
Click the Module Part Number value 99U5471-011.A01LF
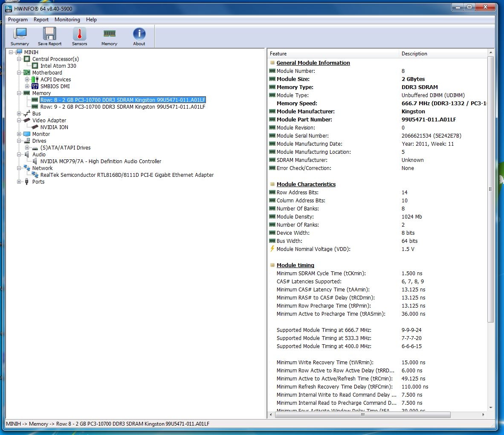pos(429,120)
